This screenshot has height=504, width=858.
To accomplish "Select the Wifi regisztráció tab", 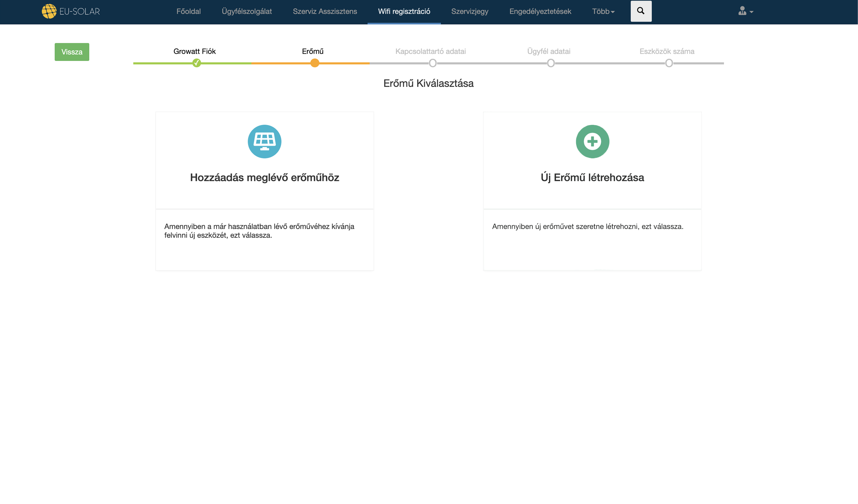I will [404, 11].
